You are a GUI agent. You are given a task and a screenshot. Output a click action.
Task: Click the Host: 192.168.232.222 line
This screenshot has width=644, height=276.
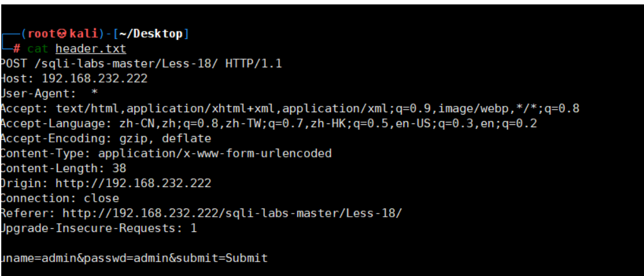74,79
